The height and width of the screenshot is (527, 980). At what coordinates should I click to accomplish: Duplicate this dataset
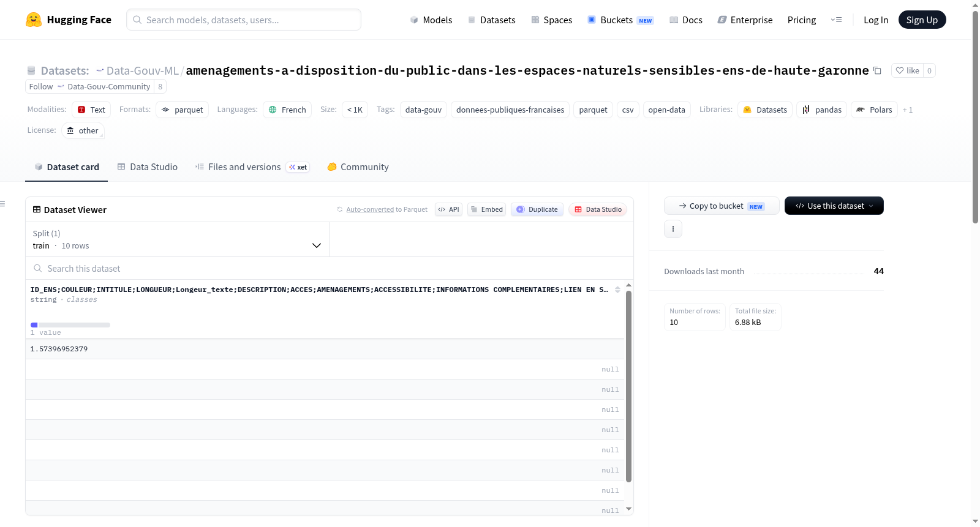pos(537,209)
